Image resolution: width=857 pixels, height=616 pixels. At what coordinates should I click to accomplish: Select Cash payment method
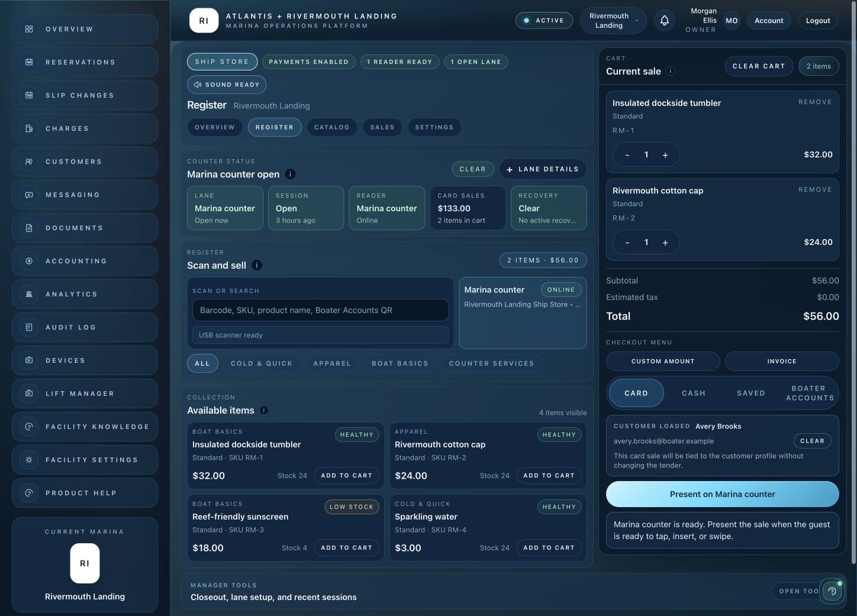694,393
